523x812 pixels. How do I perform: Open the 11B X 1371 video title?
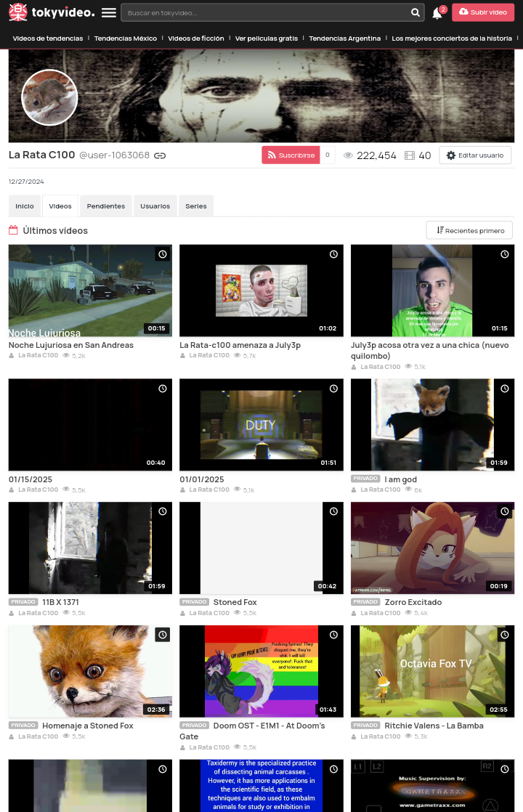coord(60,602)
